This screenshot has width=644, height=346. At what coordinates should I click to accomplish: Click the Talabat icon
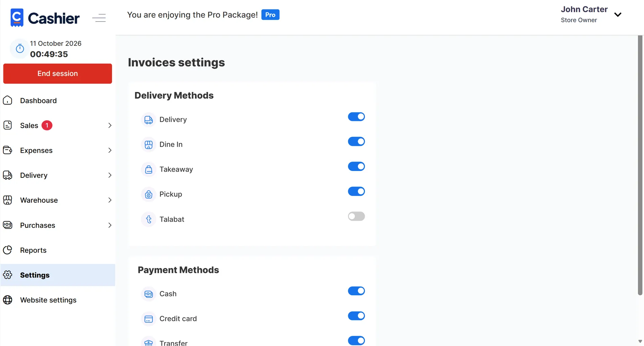point(148,219)
